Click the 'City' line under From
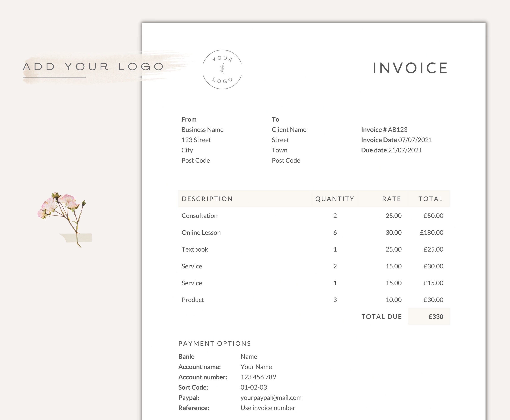510x420 pixels. pos(187,150)
